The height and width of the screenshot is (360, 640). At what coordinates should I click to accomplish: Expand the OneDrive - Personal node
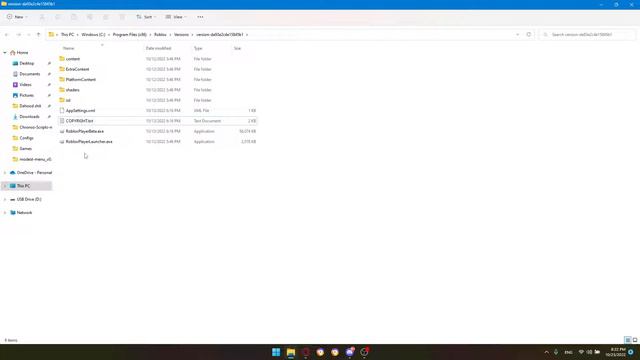pyautogui.click(x=5, y=173)
